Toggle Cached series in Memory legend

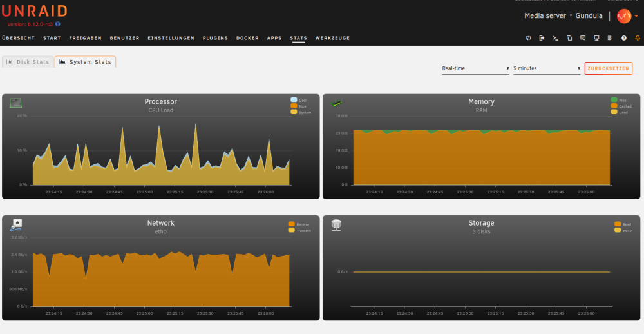(x=621, y=106)
